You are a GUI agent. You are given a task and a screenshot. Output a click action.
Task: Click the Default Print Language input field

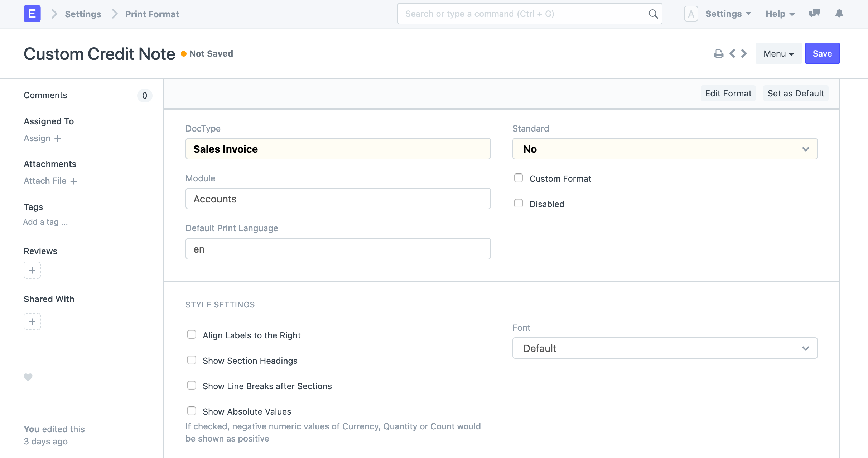pyautogui.click(x=338, y=249)
